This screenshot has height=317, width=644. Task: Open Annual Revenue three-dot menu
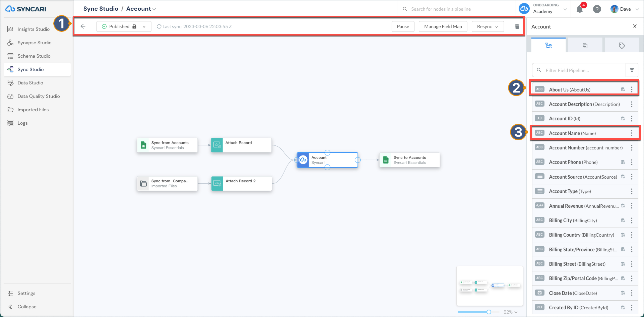(x=631, y=206)
